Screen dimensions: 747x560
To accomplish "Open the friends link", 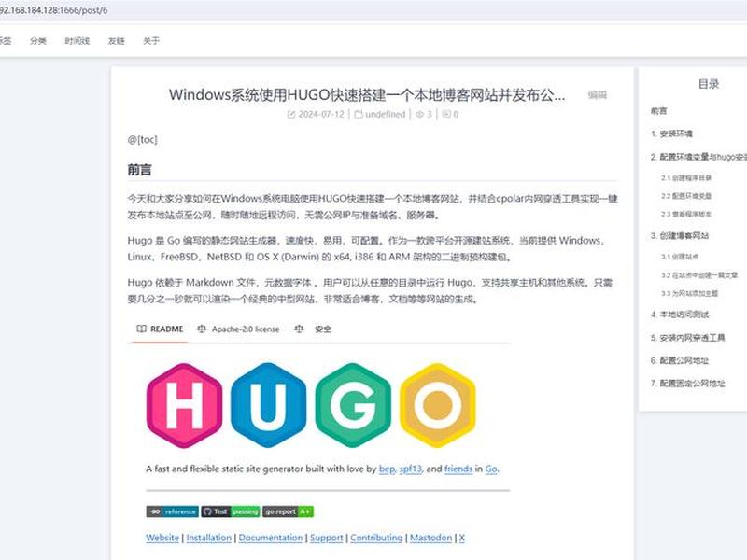I will 458,469.
